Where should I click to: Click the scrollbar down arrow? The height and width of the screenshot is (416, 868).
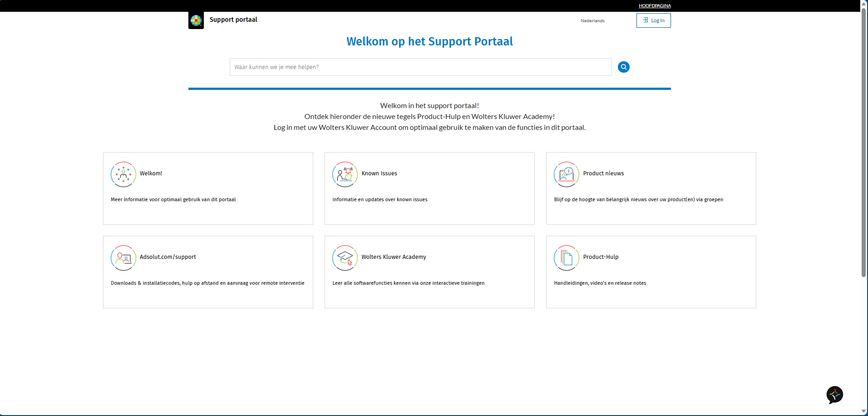(x=863, y=411)
